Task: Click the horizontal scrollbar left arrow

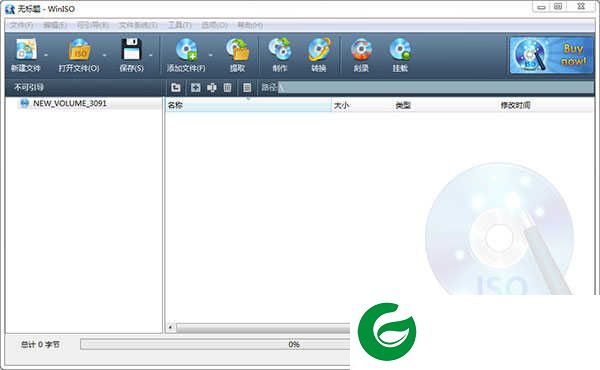Action: 171,327
